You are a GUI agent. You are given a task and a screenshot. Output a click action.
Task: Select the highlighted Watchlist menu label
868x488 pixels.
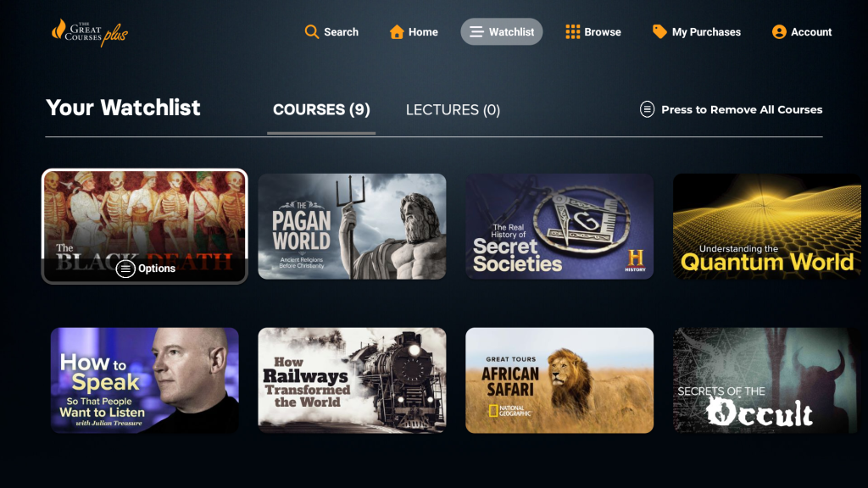[x=511, y=32]
